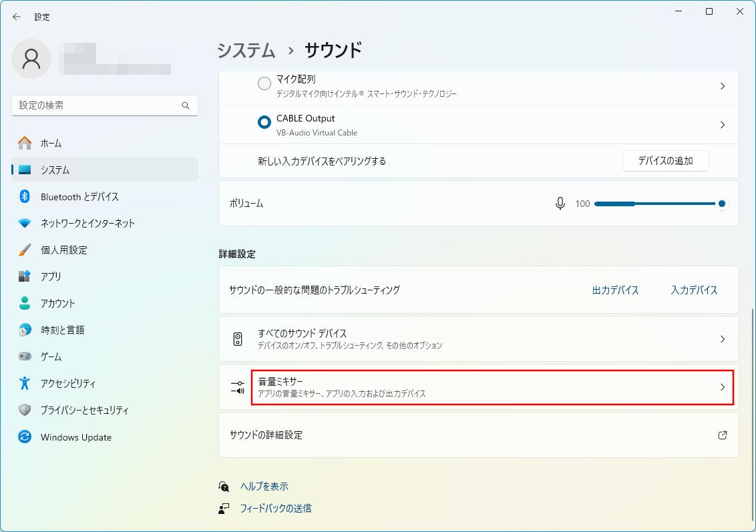
Task: Click the accessibility figure icon
Action: click(25, 383)
